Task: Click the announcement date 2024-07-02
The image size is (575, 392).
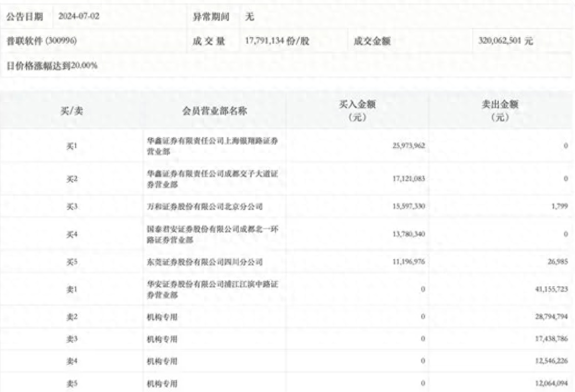Action: point(79,17)
